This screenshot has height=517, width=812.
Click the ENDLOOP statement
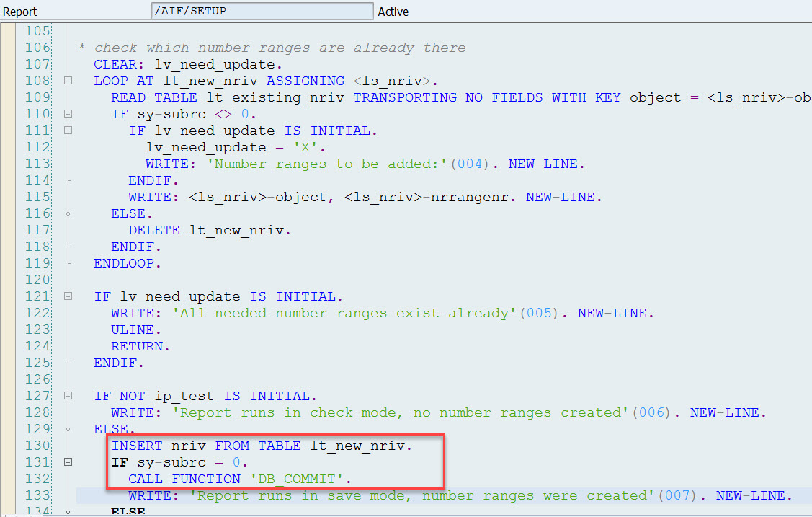click(x=128, y=263)
